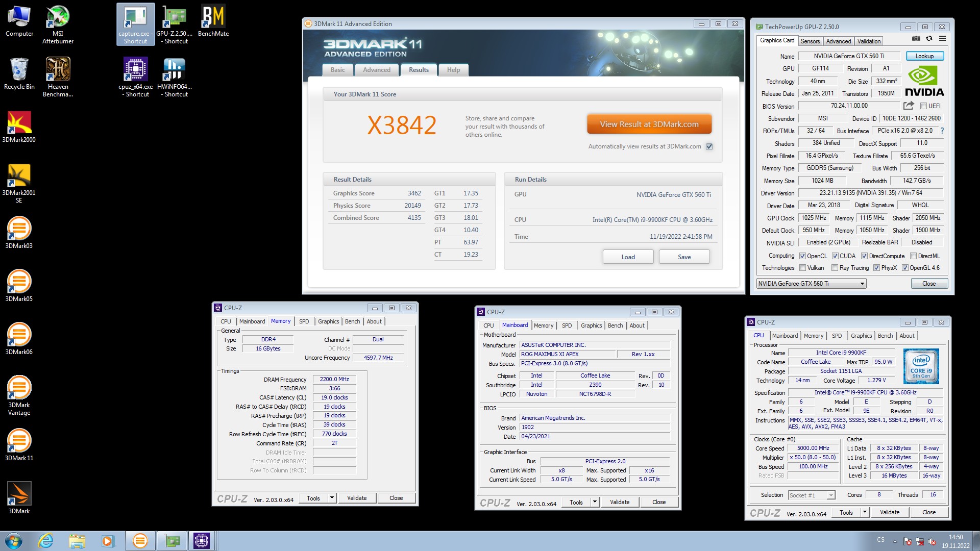Open GPU-Z hamburger menu icon
980x551 pixels.
(x=942, y=39)
